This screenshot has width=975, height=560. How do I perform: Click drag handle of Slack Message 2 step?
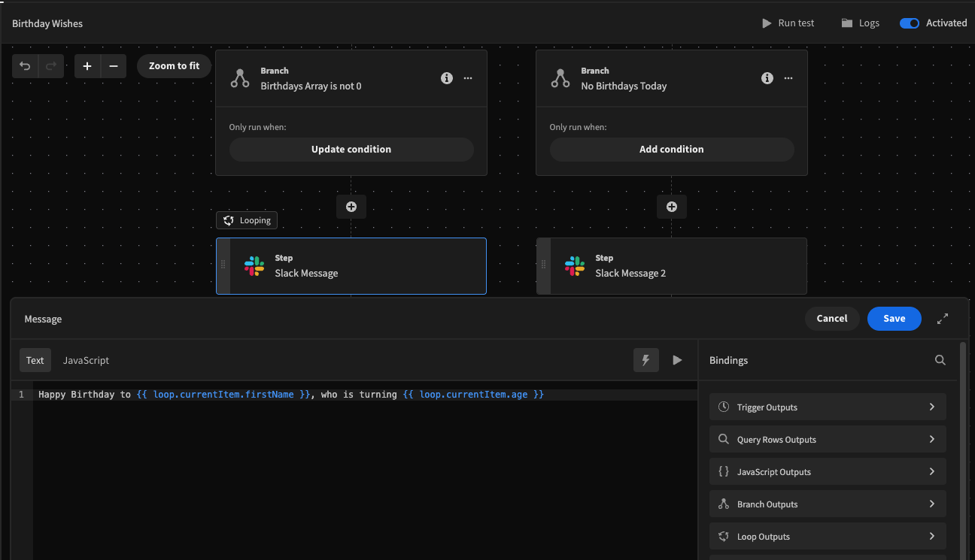543,265
